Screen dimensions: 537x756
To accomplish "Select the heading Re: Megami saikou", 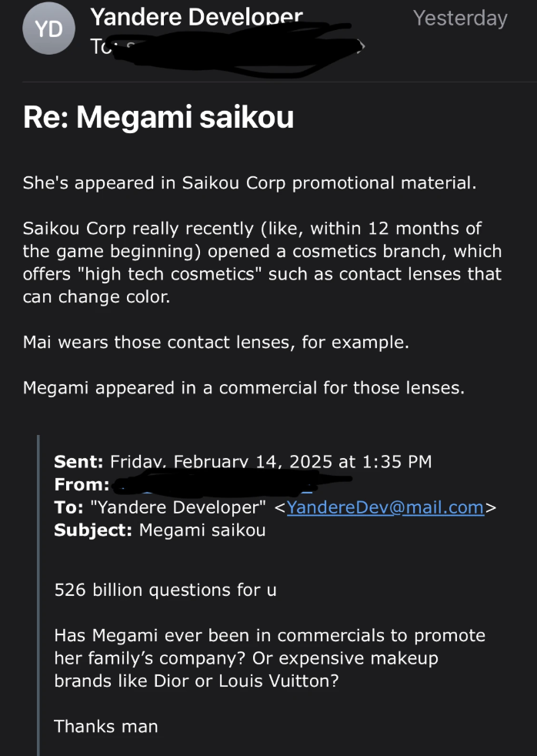I will coord(158,118).
